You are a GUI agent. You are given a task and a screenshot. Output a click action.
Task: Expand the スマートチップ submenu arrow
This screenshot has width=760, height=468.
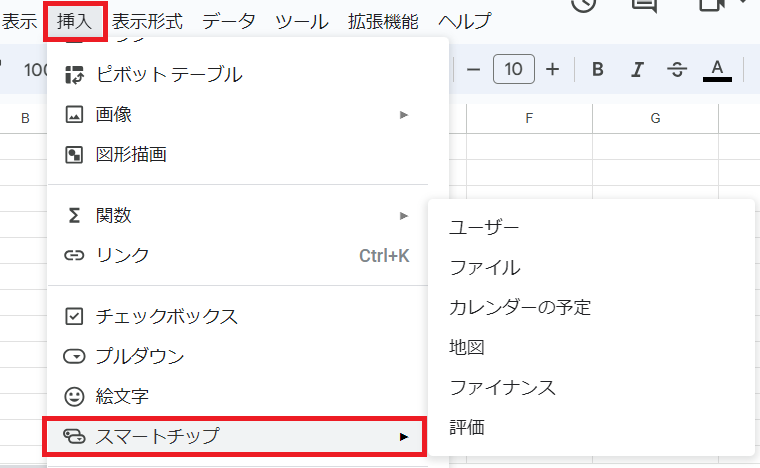[404, 436]
